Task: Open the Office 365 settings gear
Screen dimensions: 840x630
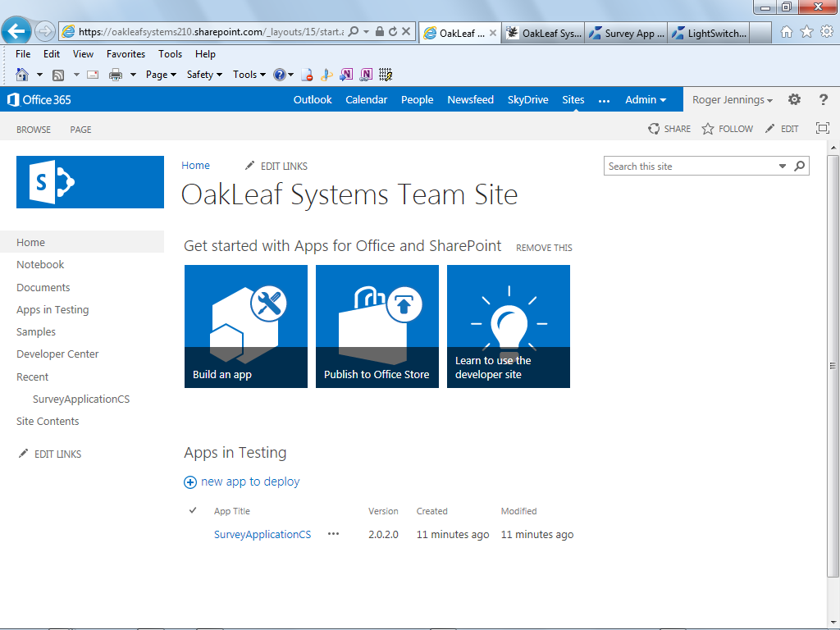Action: (794, 99)
